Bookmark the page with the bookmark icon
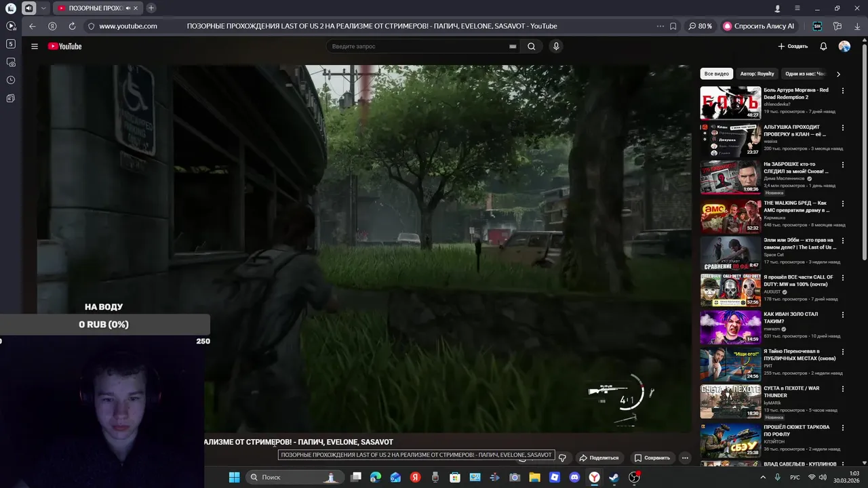This screenshot has width=868, height=488. [x=673, y=26]
